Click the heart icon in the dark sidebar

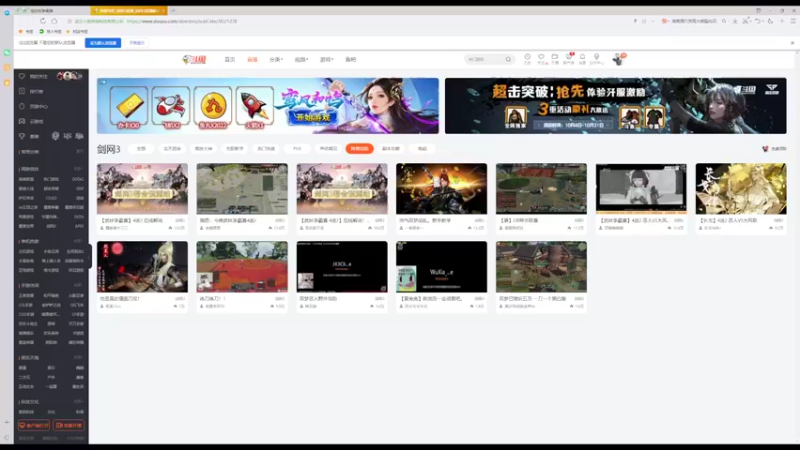[22, 77]
